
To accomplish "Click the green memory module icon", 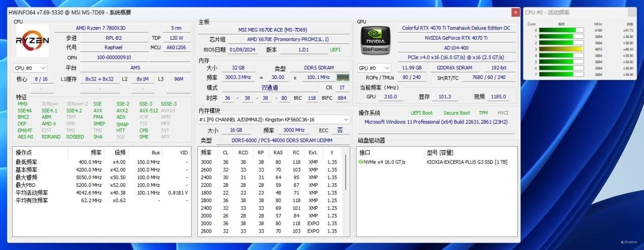I will [343, 77].
